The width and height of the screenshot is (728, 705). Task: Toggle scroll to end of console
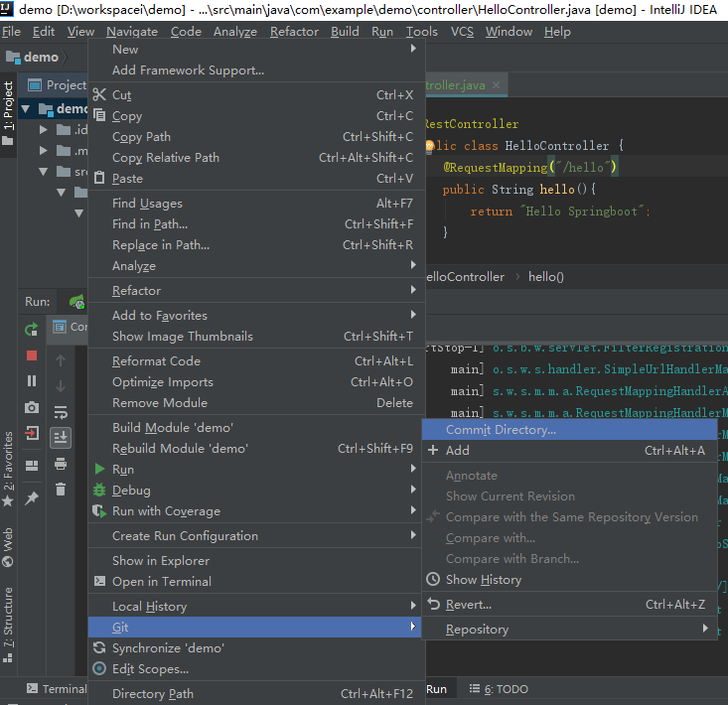click(61, 437)
